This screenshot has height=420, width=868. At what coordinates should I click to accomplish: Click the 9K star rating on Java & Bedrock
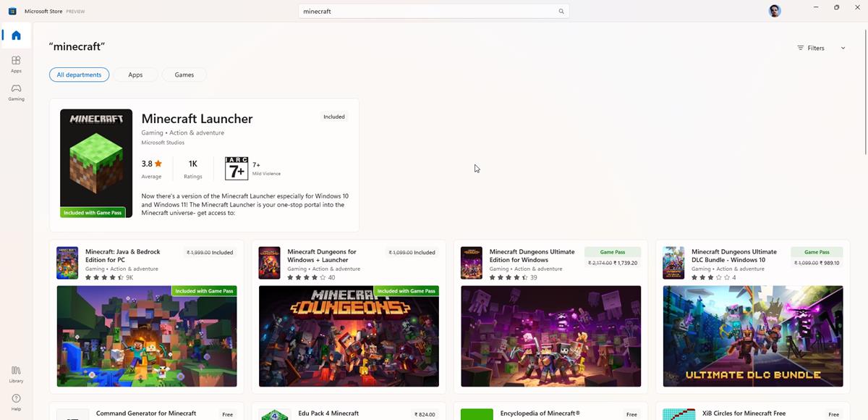click(109, 277)
